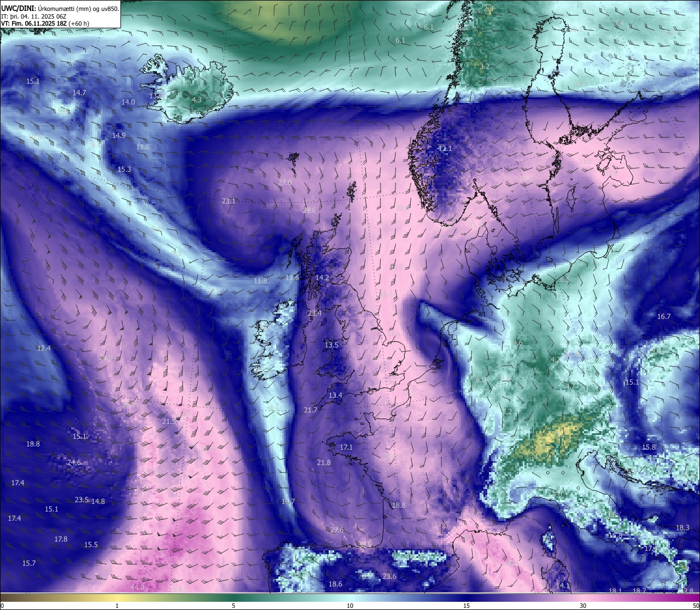This screenshot has width=700, height=610.
Task: Click the map value 23.1
Action: coord(229,201)
